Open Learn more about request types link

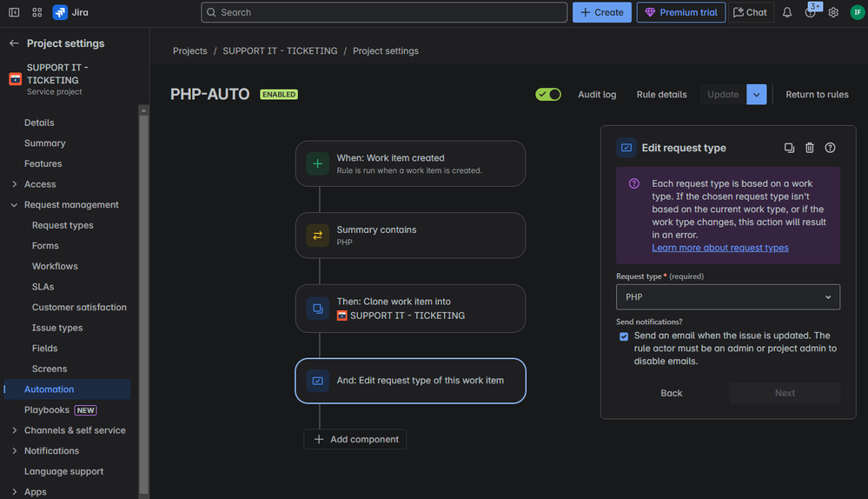720,248
